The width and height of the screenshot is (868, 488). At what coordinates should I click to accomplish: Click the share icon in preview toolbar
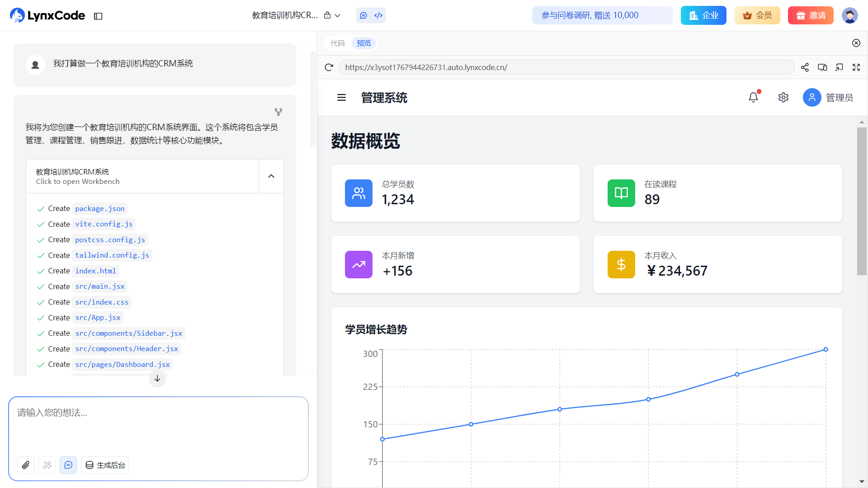[805, 67]
